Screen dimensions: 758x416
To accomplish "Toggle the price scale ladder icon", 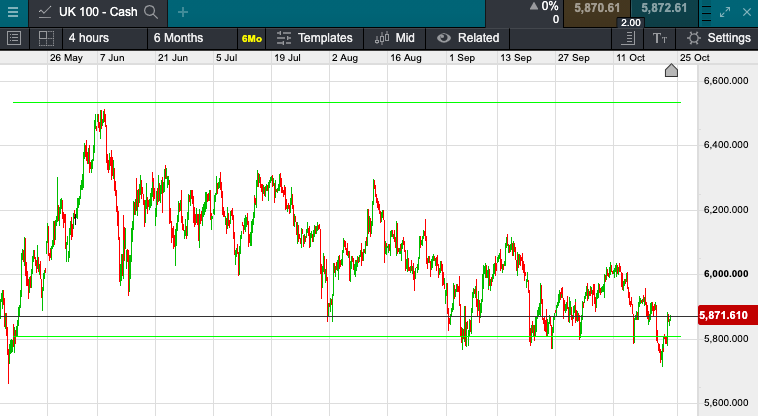I will tap(629, 38).
